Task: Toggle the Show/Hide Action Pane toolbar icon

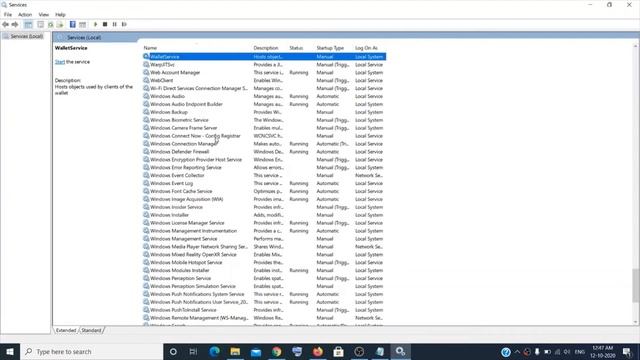Action: tap(82, 24)
